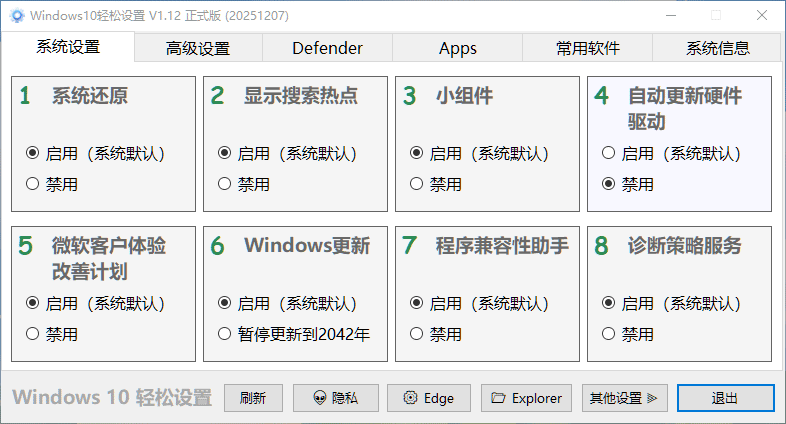The image size is (786, 424).
Task: Click the alien icon on the 隐私 button
Action: [x=320, y=398]
